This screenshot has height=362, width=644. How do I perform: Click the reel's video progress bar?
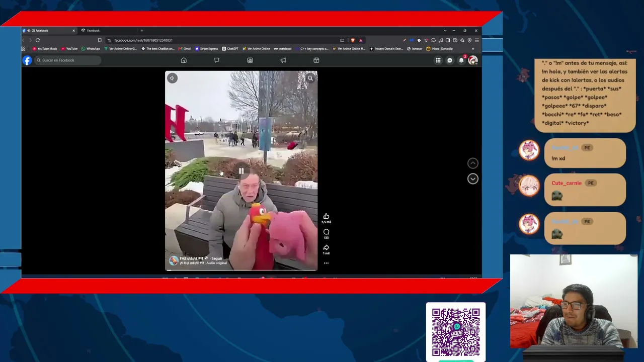tap(242, 270)
